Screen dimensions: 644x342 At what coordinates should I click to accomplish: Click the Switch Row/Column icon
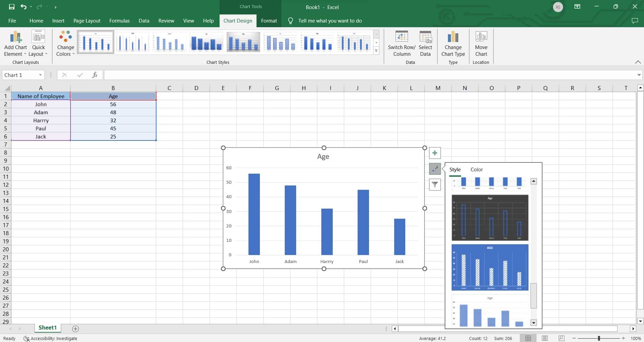tap(402, 43)
